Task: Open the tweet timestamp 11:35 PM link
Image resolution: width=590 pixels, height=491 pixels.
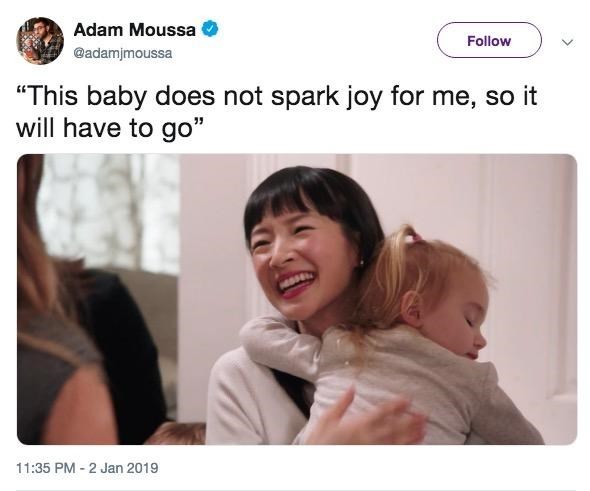Action: tap(46, 468)
